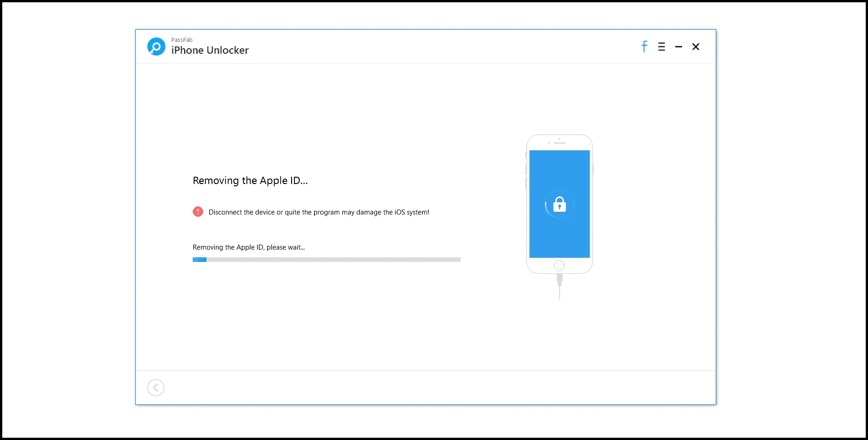This screenshot has height=440, width=868.
Task: Click the red warning exclamation icon
Action: (198, 212)
